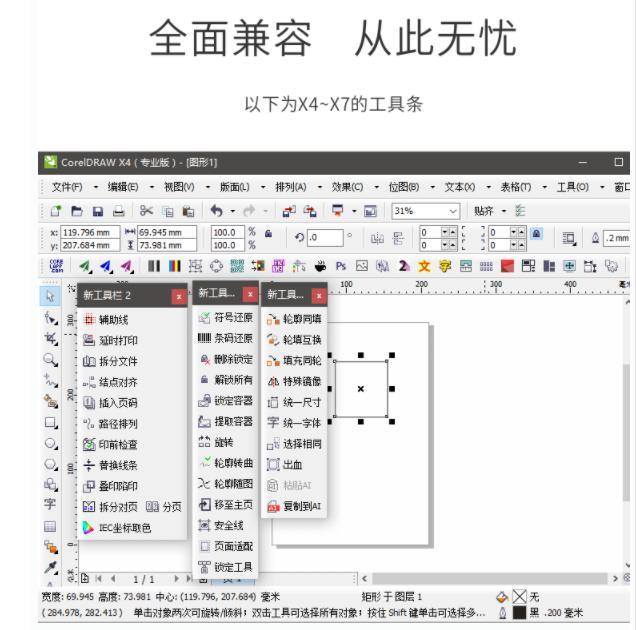Open the 效果(C) menu
The height and width of the screenshot is (630, 636).
click(x=347, y=187)
